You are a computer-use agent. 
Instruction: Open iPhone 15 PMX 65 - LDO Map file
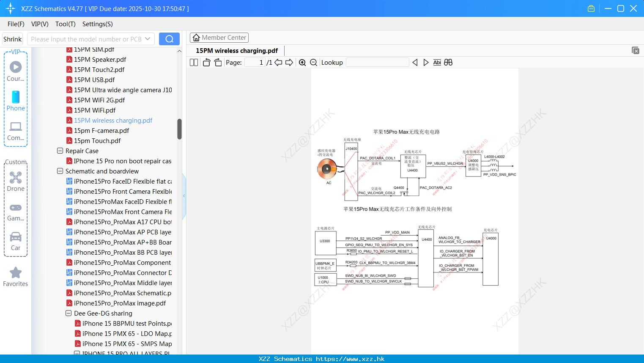pos(123,334)
